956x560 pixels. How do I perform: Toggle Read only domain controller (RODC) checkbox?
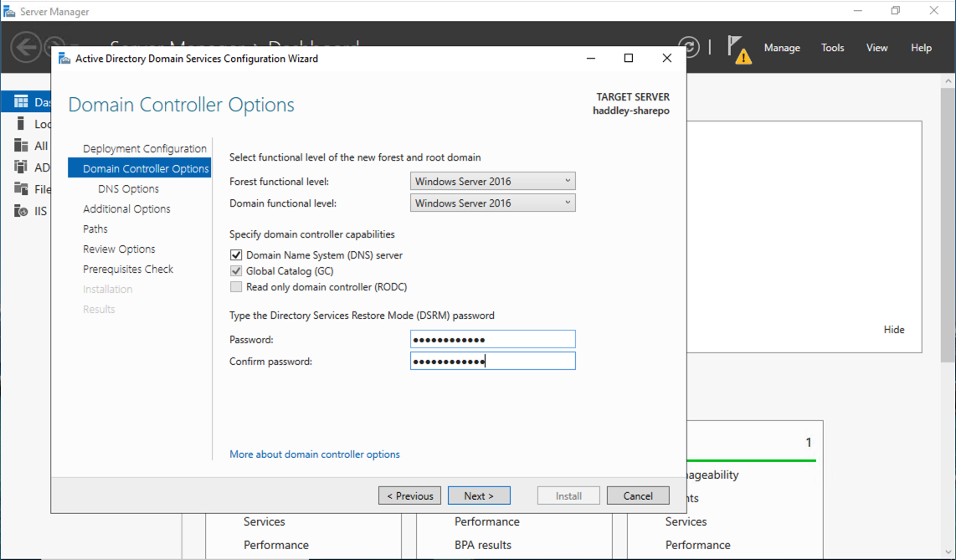[236, 287]
